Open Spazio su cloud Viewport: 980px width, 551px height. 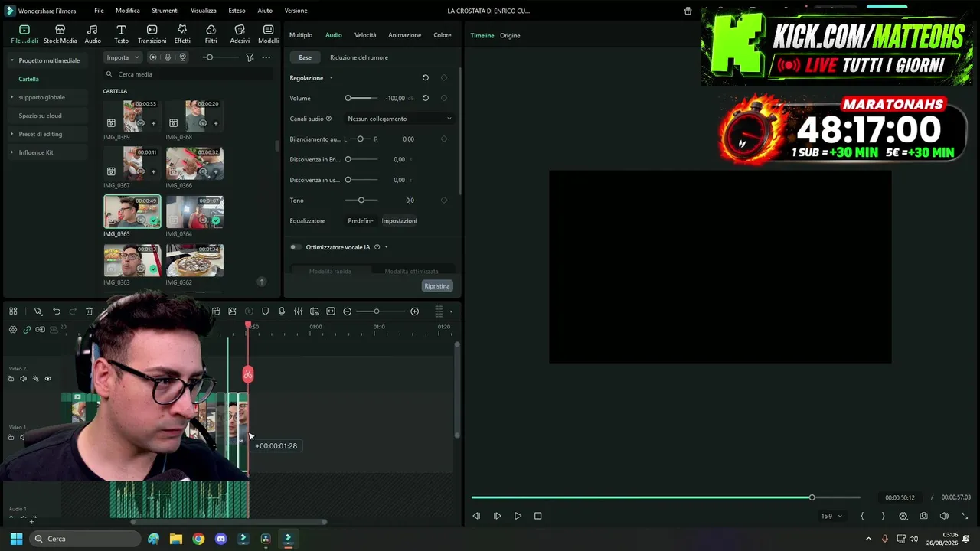[41, 116]
